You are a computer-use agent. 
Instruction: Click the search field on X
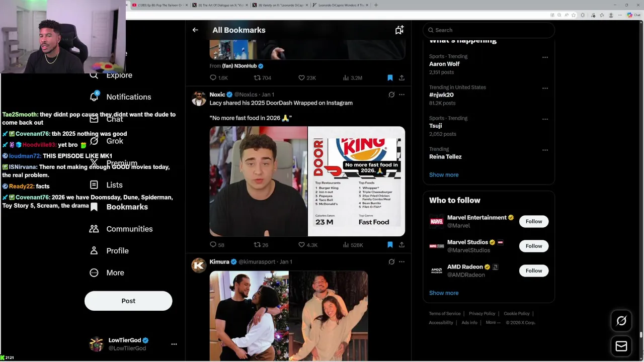(x=489, y=30)
